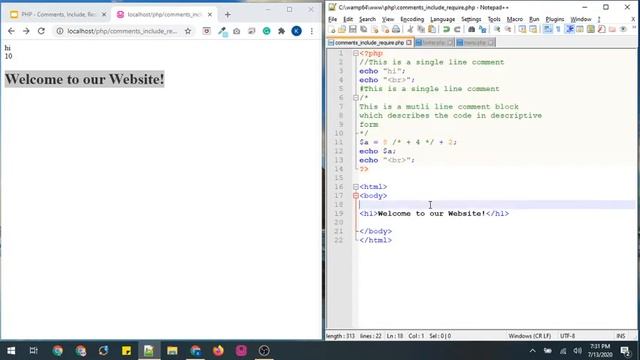Collapse the PHP block fold on line 1
The image size is (640, 360).
(356, 53)
